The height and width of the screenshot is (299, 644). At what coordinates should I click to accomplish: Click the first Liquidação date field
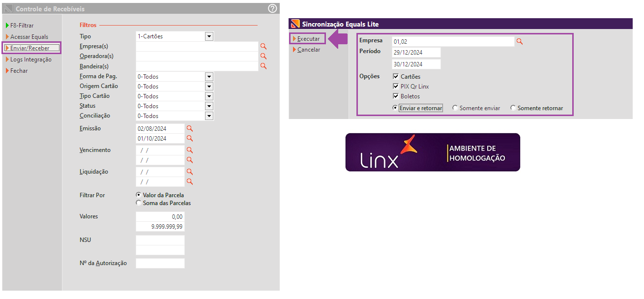coord(160,172)
